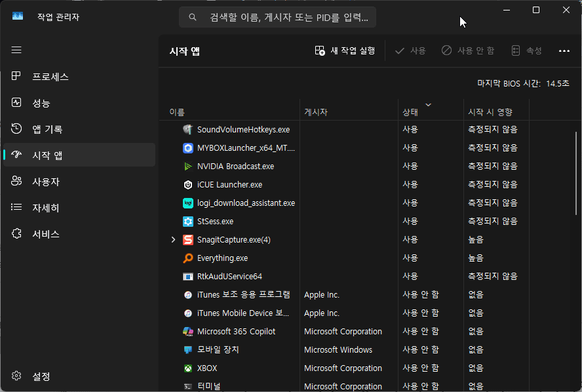Sort by the 게시자 (Publisher) column header
Screen dimensions: 582x392
click(349, 111)
